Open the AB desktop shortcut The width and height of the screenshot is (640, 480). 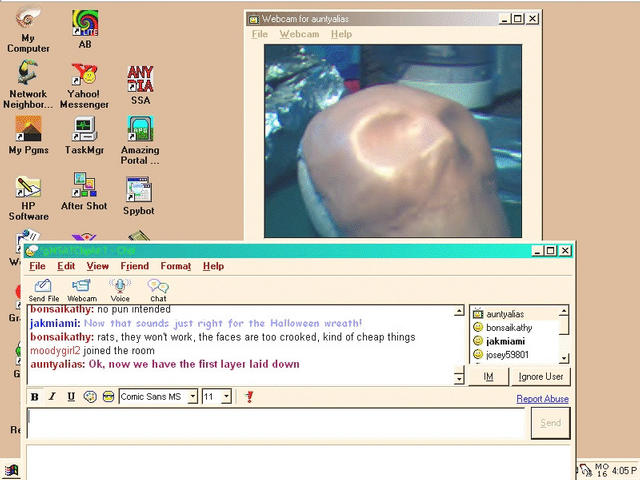pos(85,29)
